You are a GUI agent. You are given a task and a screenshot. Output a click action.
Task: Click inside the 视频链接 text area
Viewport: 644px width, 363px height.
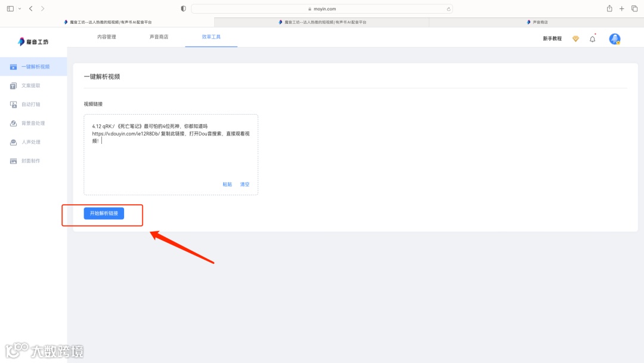tap(171, 155)
